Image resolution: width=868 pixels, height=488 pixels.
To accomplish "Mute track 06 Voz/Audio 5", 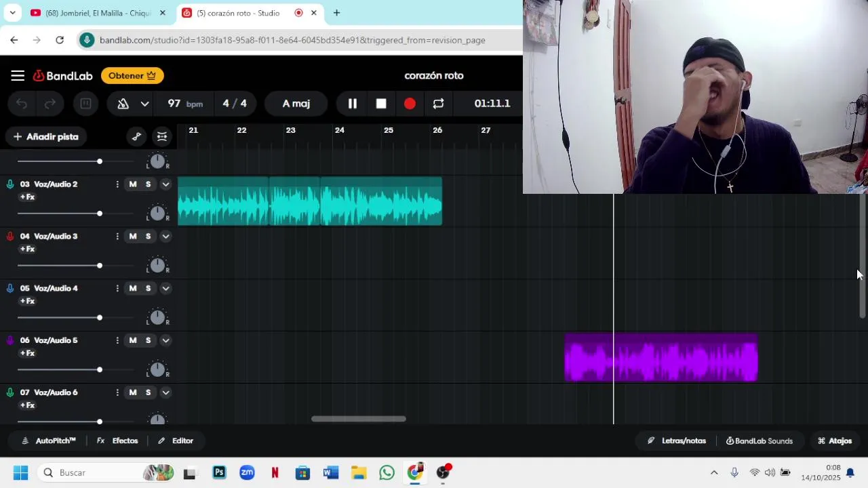I will 133,340.
